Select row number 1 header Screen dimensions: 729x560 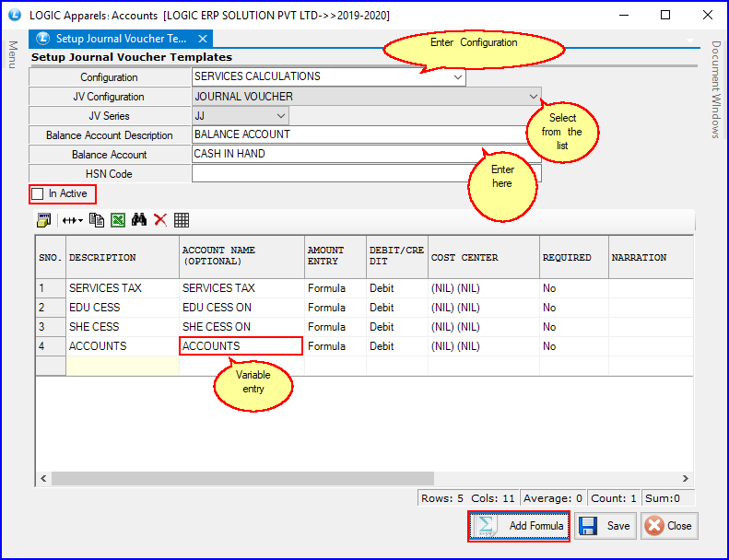pos(51,288)
